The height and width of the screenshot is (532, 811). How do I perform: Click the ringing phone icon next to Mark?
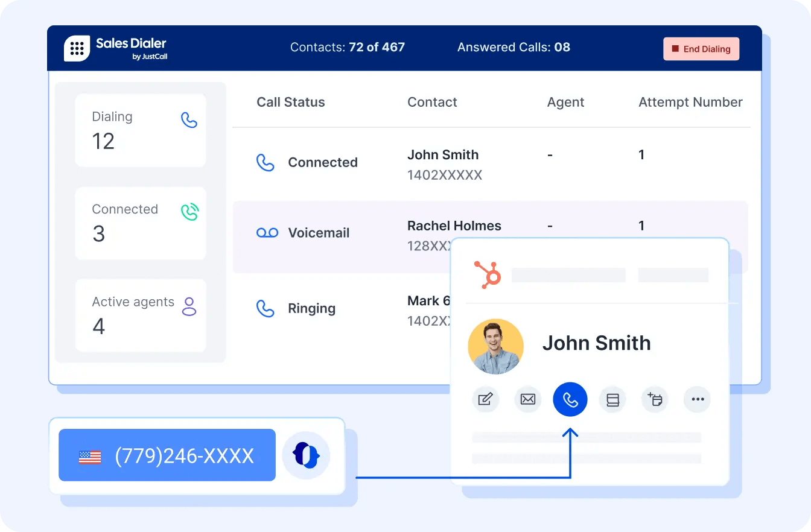pos(266,308)
